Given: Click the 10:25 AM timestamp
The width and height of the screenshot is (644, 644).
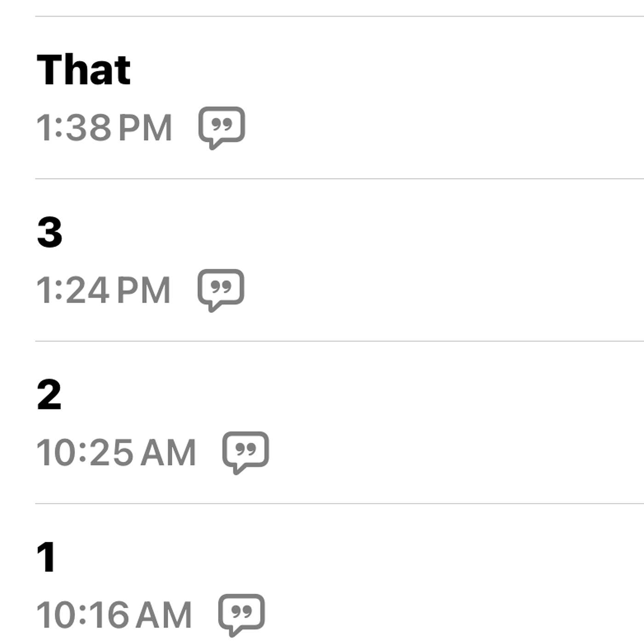Looking at the screenshot, I should point(116,452).
